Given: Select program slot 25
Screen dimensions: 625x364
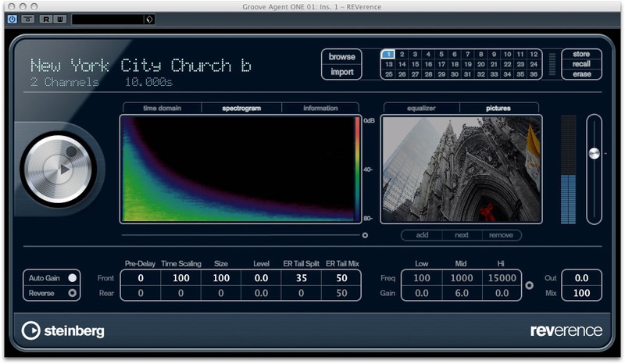Looking at the screenshot, I should pyautogui.click(x=388, y=74).
